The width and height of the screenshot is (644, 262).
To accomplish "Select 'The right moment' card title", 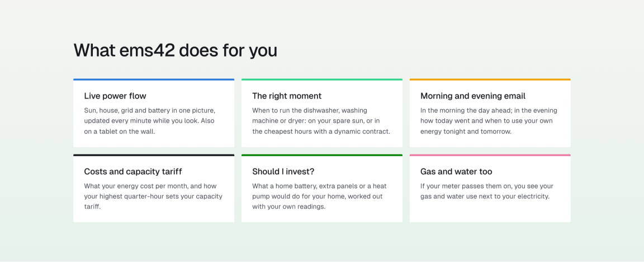I will pos(287,96).
